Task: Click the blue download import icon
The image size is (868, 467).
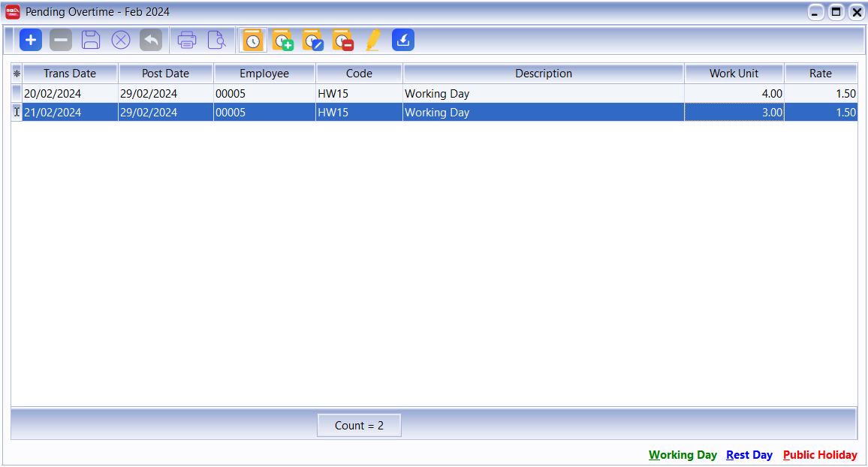Action: pos(403,41)
